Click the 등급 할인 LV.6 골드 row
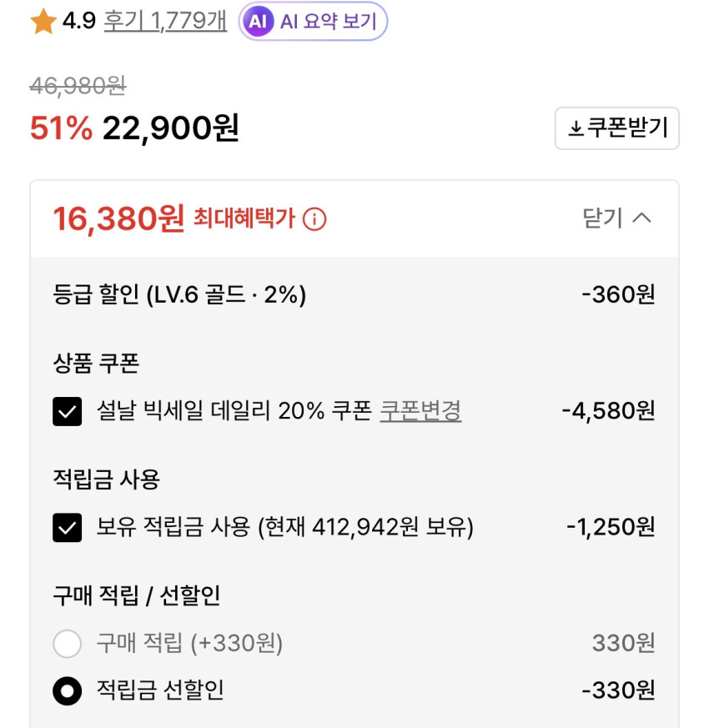Screen dimensions: 709x728 click(x=179, y=294)
